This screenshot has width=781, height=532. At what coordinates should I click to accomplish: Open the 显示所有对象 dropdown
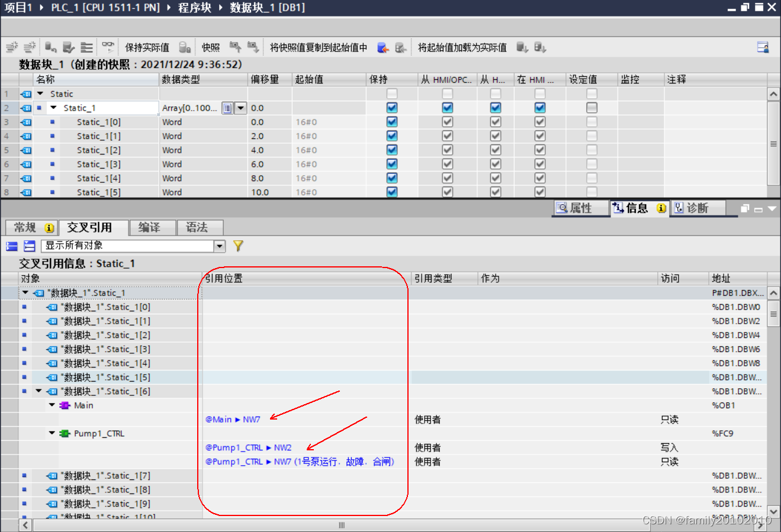click(x=220, y=246)
